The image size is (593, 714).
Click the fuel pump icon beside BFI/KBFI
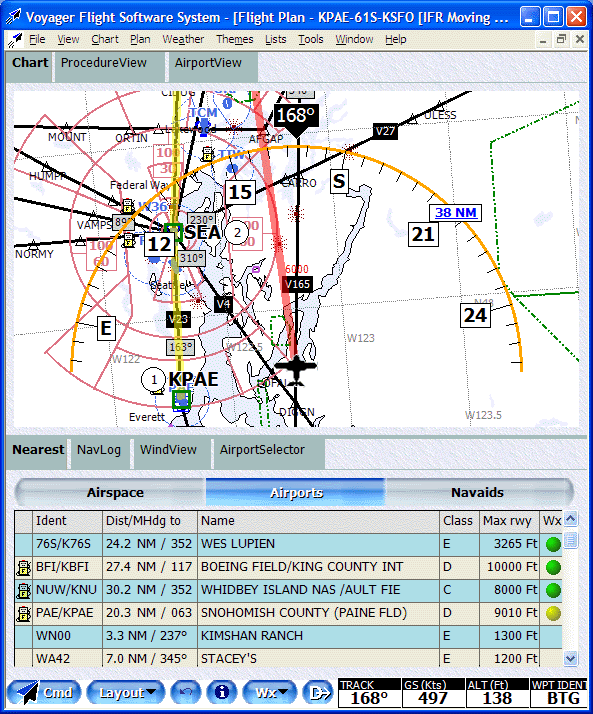[x=23, y=567]
